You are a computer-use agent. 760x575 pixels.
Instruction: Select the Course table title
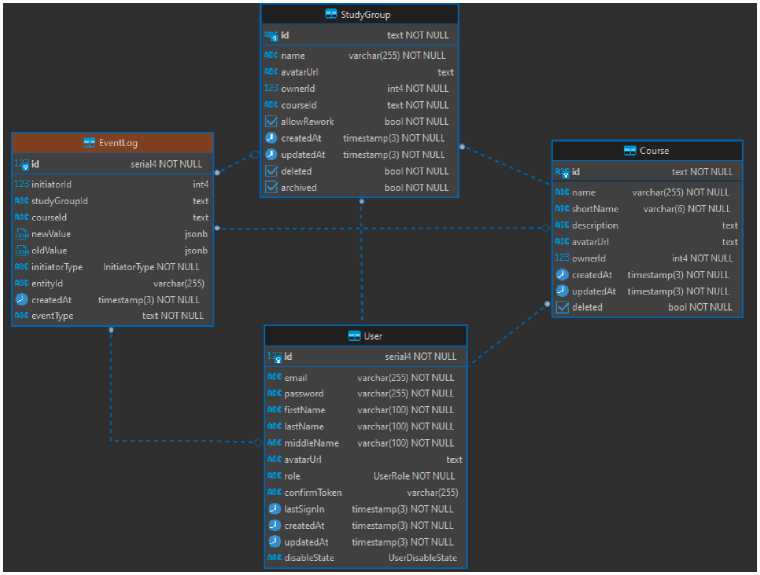click(655, 151)
